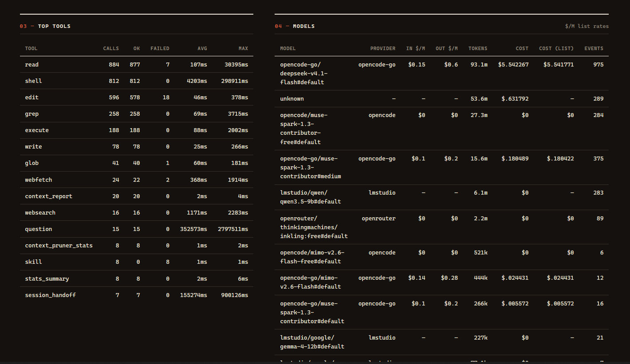Select the AVG column header

(202, 48)
